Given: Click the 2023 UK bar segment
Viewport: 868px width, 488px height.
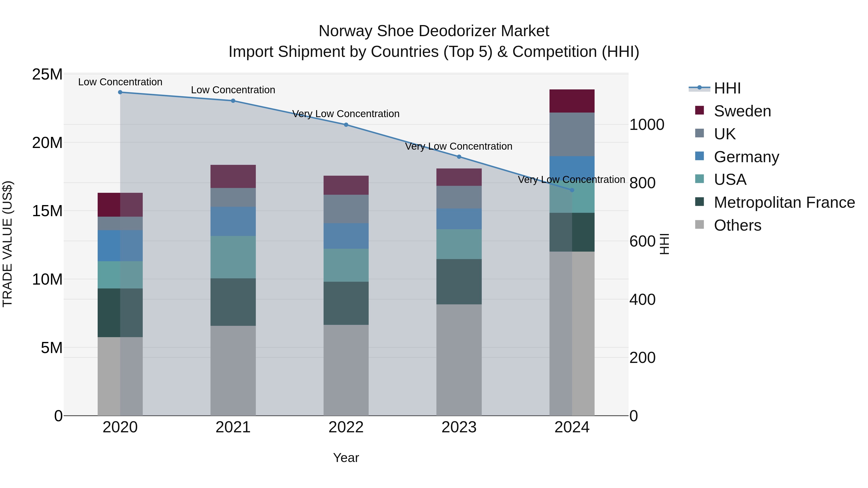Looking at the screenshot, I should [459, 197].
